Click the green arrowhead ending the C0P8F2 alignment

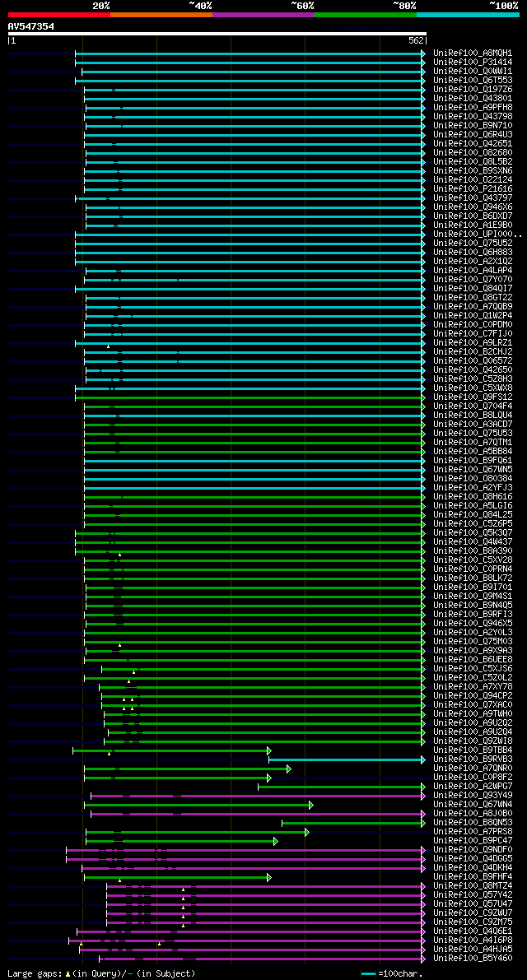click(269, 778)
